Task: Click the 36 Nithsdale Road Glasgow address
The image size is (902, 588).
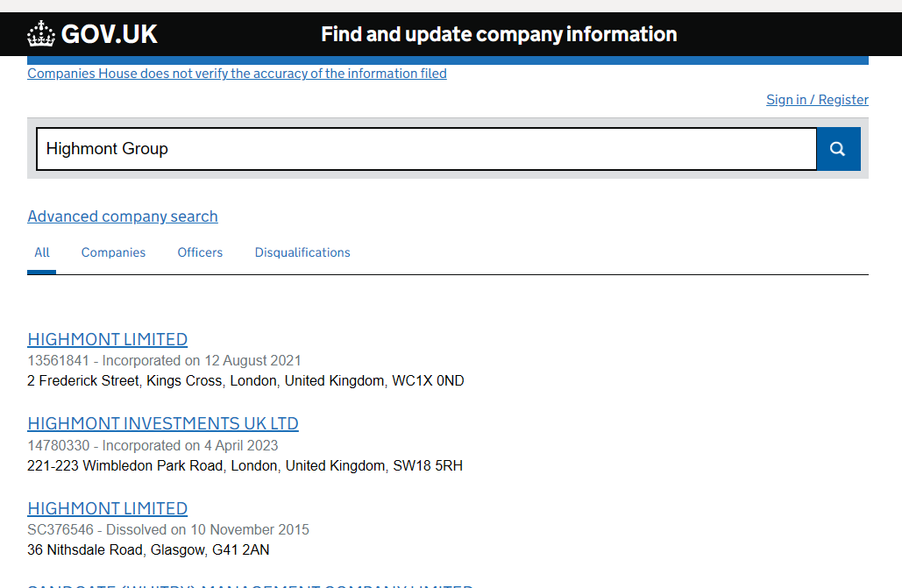Action: click(x=148, y=550)
